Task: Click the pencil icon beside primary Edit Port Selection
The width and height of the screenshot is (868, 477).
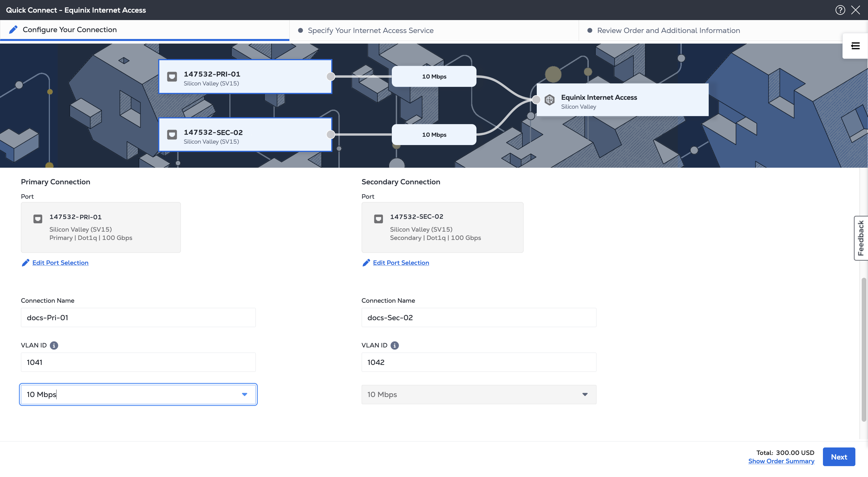Action: tap(25, 263)
